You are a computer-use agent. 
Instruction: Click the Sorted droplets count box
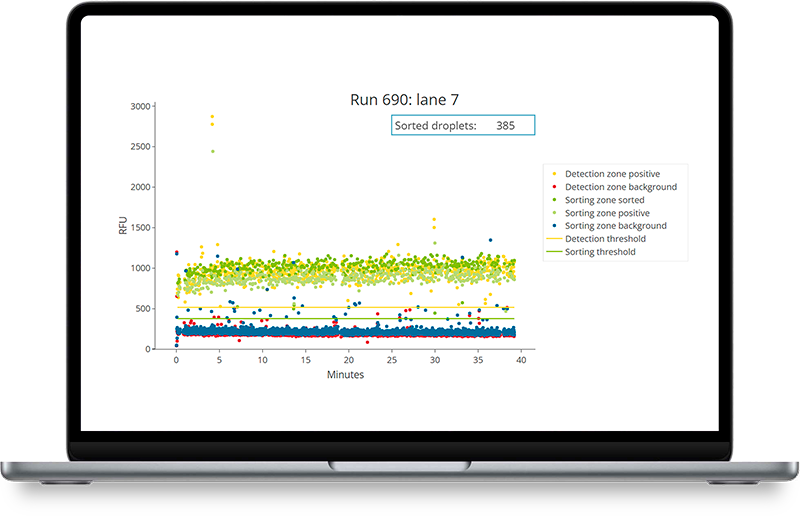point(463,125)
